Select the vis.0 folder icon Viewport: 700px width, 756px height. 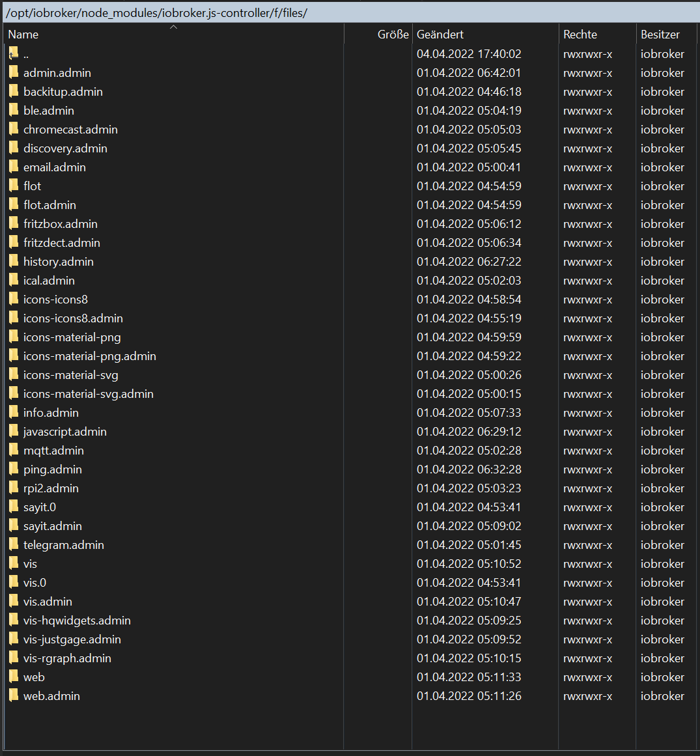[14, 582]
